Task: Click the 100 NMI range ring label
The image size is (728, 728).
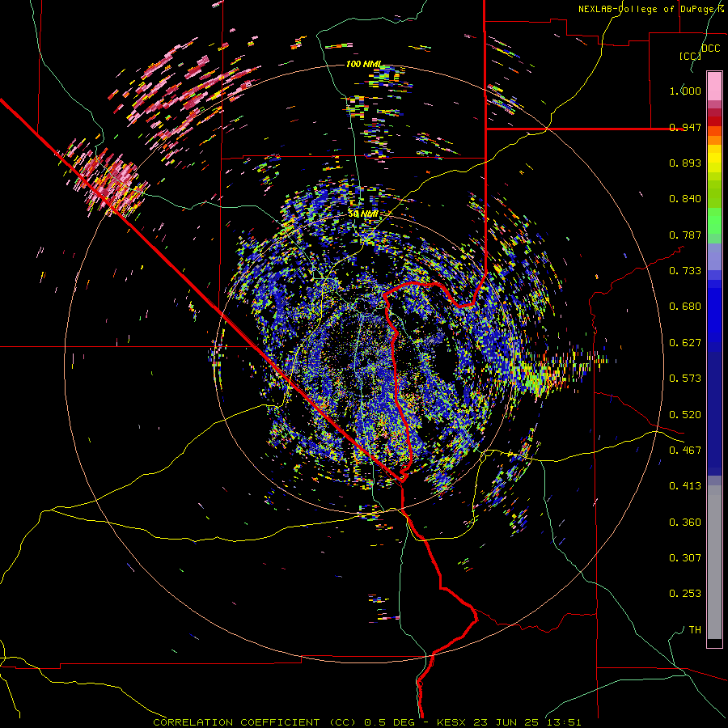Action: [x=364, y=64]
